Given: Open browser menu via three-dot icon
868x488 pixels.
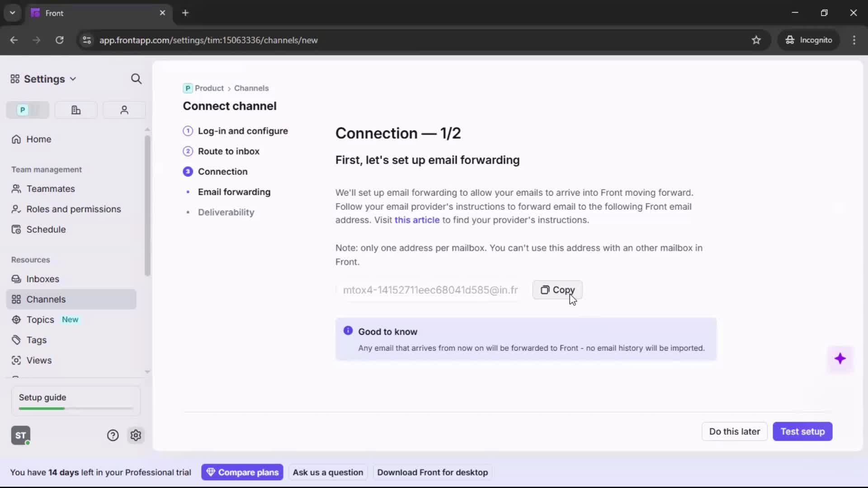Looking at the screenshot, I should click(854, 40).
